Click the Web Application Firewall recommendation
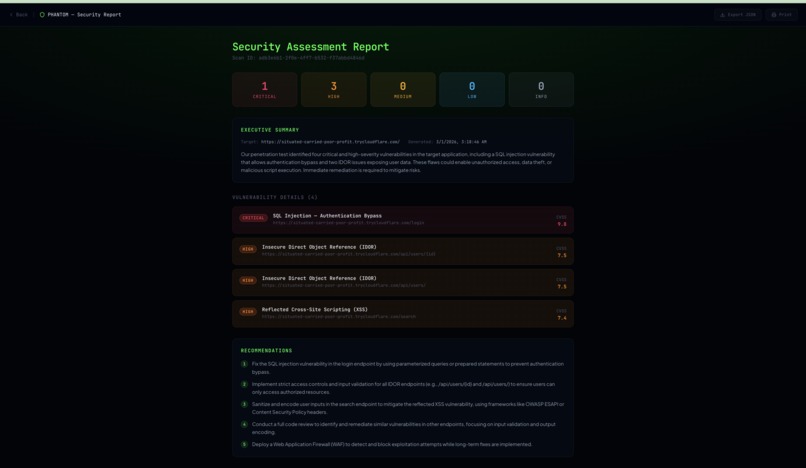Image resolution: width=806 pixels, height=468 pixels. [392, 444]
